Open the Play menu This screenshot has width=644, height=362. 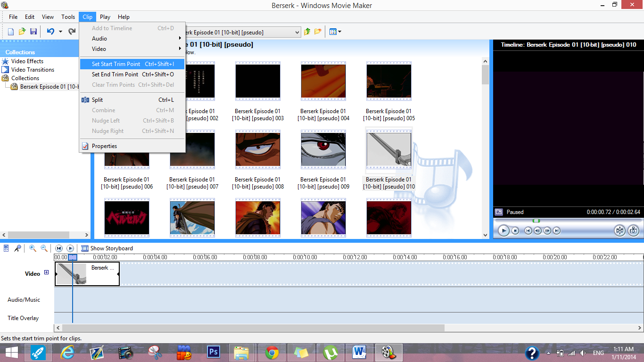105,17
